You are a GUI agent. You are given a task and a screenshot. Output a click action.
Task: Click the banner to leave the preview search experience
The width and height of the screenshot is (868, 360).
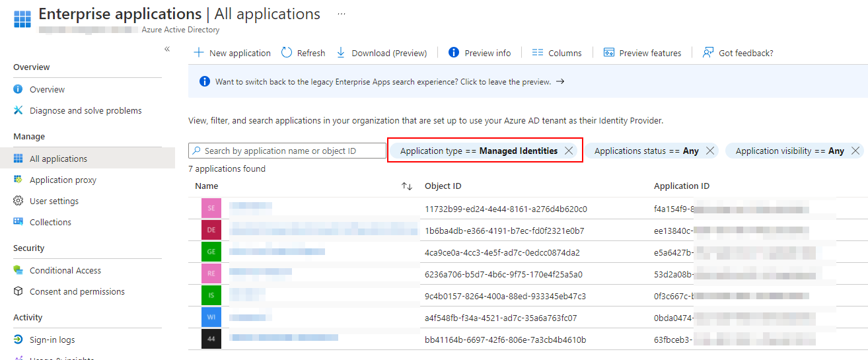click(383, 82)
